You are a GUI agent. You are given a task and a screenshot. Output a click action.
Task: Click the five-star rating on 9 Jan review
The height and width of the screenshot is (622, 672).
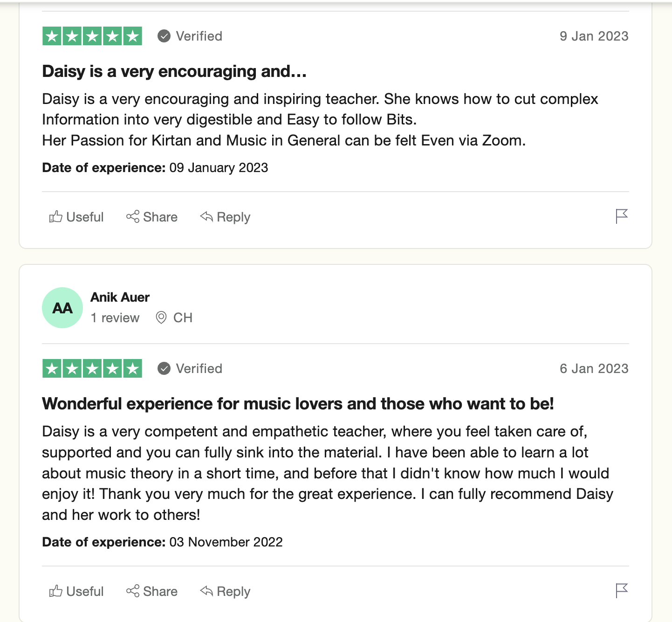click(92, 36)
